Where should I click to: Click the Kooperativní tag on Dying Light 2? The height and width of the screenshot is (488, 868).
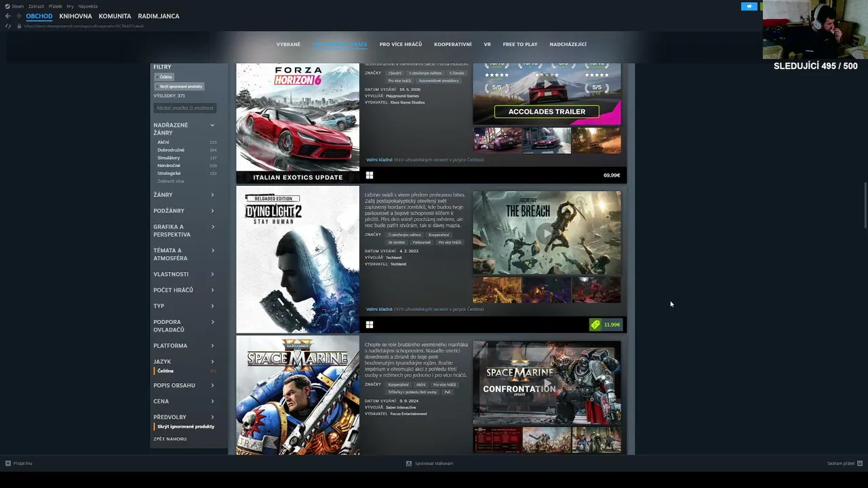pos(439,235)
